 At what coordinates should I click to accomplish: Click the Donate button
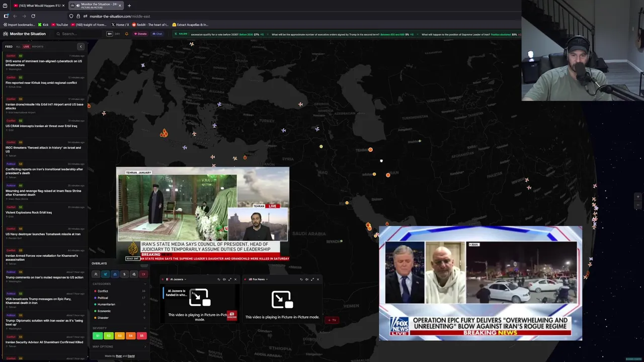pos(140,34)
